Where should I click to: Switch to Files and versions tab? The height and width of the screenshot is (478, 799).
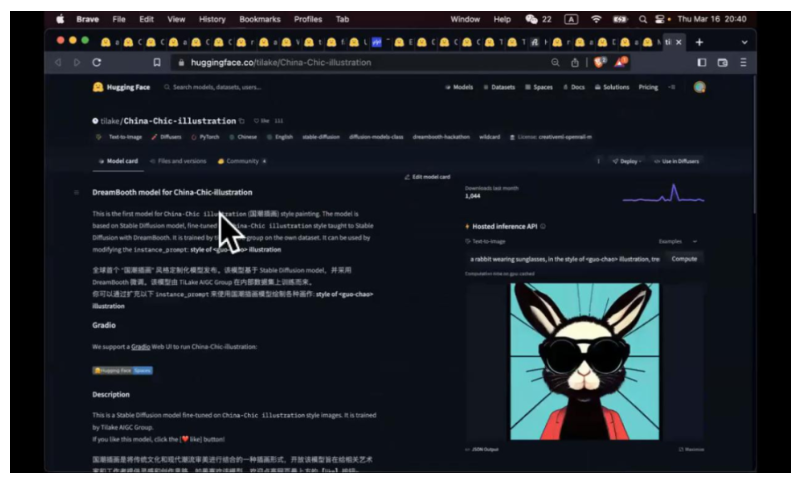178,161
